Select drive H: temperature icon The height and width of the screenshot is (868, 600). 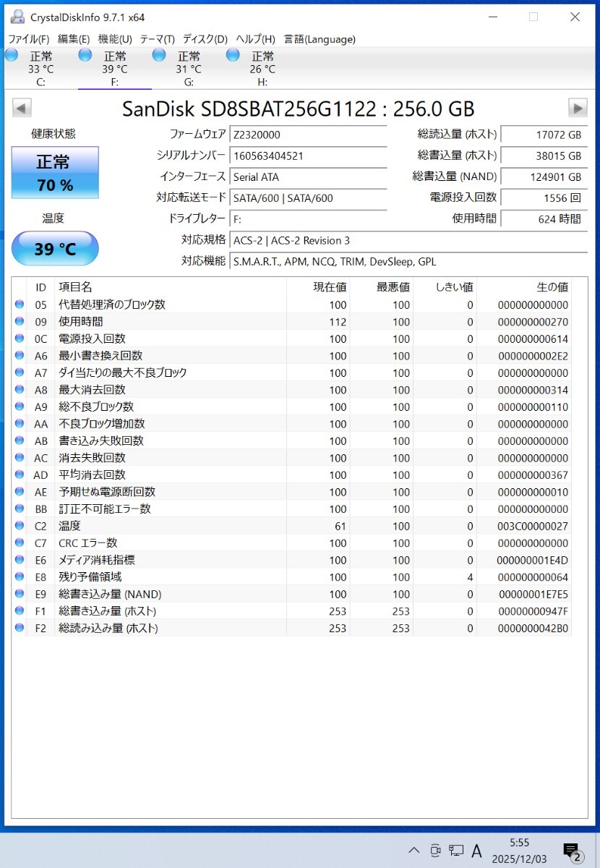233,54
